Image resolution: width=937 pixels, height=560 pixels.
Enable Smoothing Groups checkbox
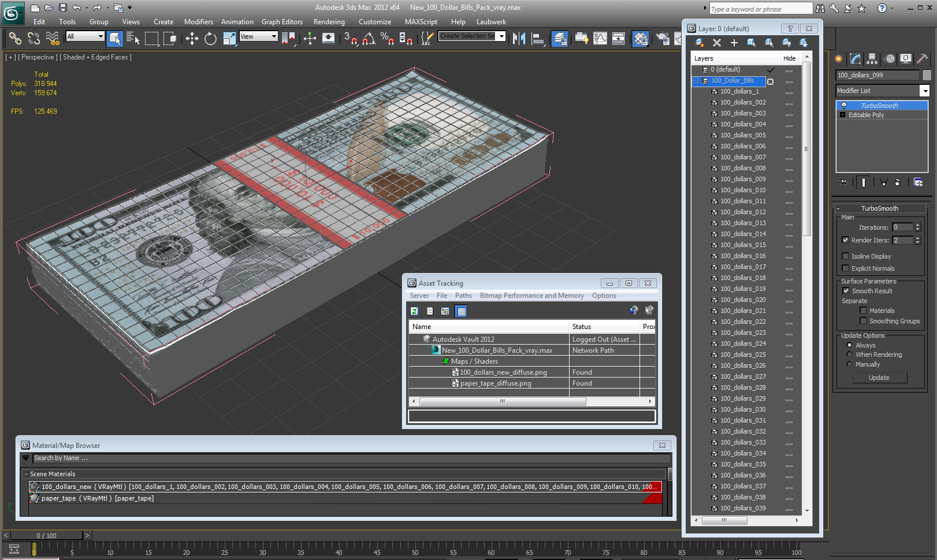click(x=863, y=321)
